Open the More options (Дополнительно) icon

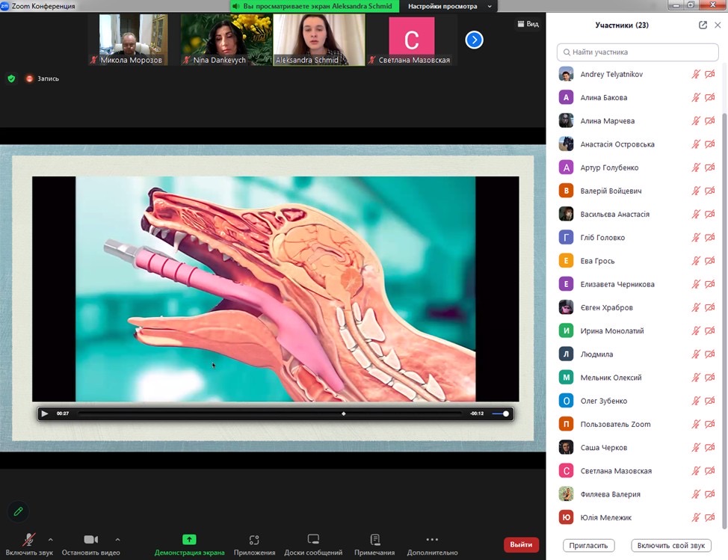click(431, 540)
